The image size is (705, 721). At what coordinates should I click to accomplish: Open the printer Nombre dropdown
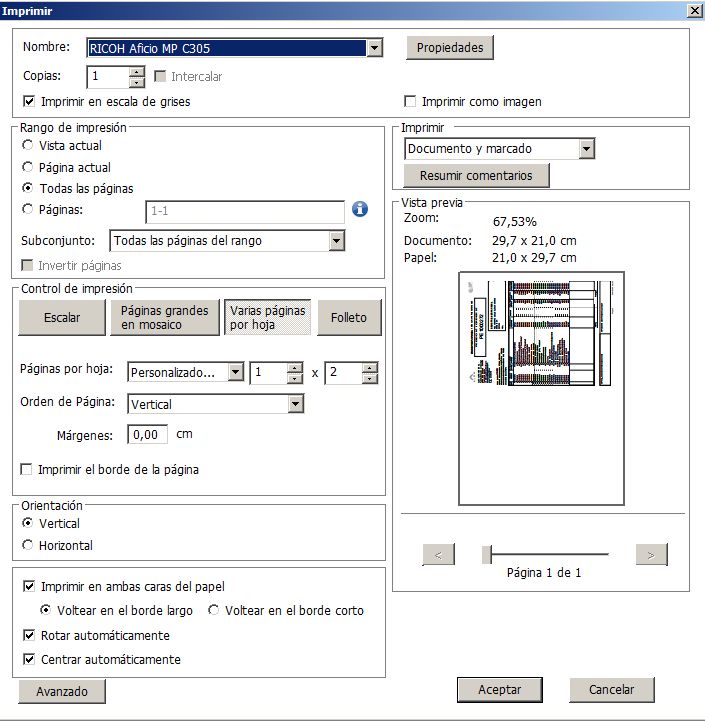[374, 48]
